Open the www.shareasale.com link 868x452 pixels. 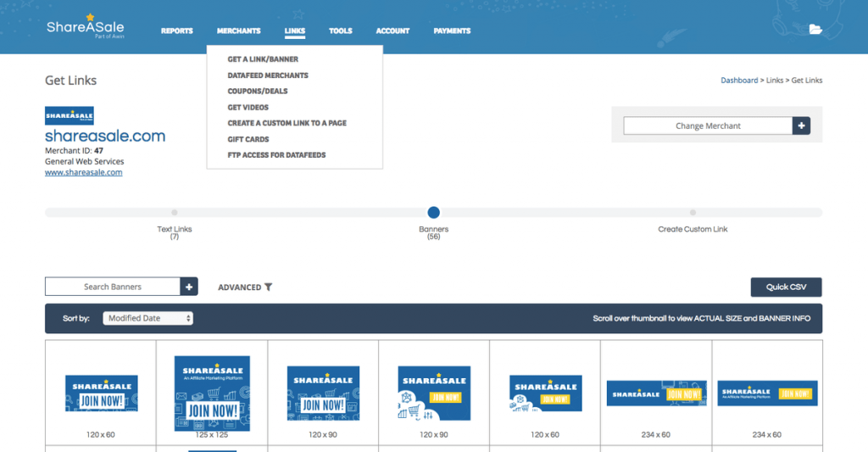[84, 172]
